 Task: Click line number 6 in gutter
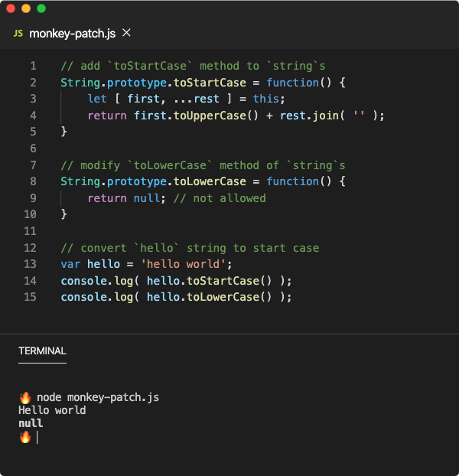pyautogui.click(x=33, y=148)
